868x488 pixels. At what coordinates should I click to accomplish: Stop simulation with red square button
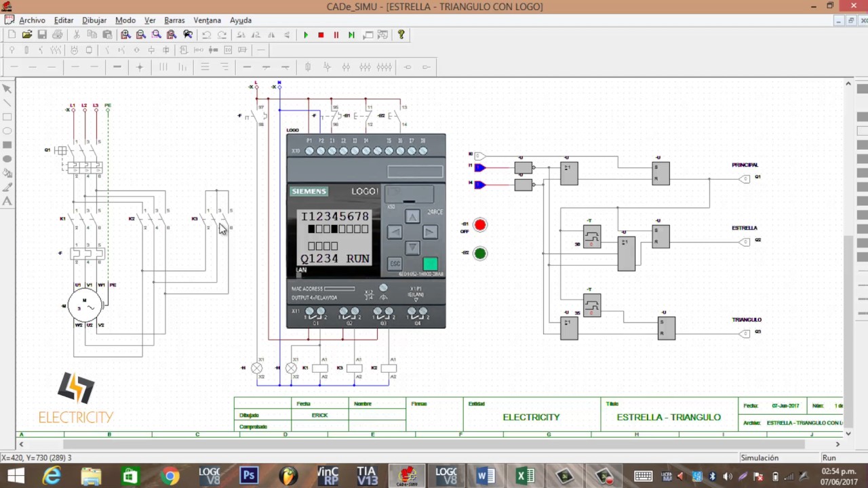tap(321, 35)
